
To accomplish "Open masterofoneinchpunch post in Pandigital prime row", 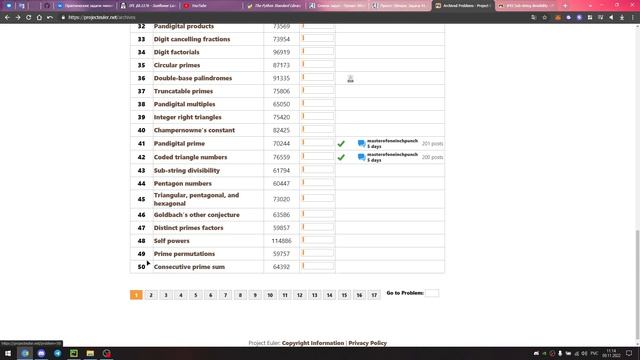I will point(392,141).
